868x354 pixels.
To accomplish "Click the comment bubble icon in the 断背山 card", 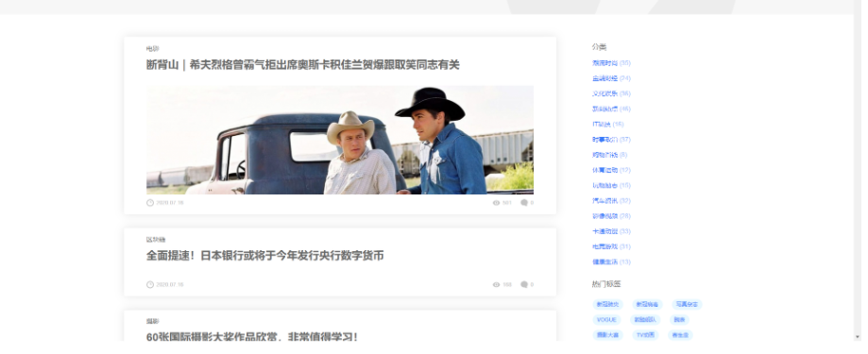I will (523, 203).
